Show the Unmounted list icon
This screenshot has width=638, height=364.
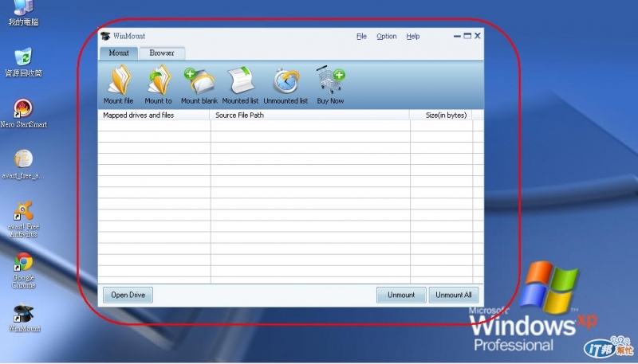286,80
